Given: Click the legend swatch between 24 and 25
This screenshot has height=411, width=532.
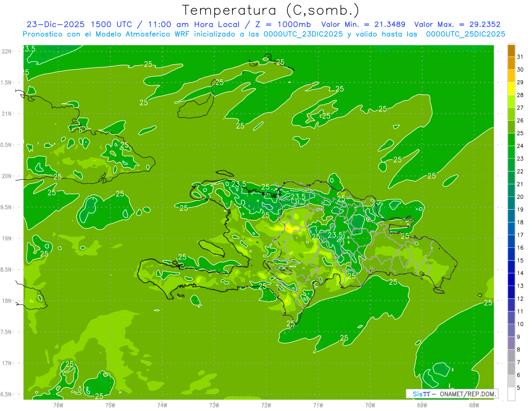Looking at the screenshot, I should point(511,140).
